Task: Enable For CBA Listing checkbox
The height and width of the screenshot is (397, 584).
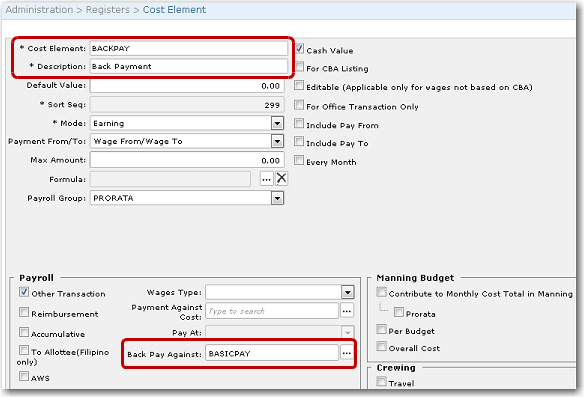Action: [299, 67]
